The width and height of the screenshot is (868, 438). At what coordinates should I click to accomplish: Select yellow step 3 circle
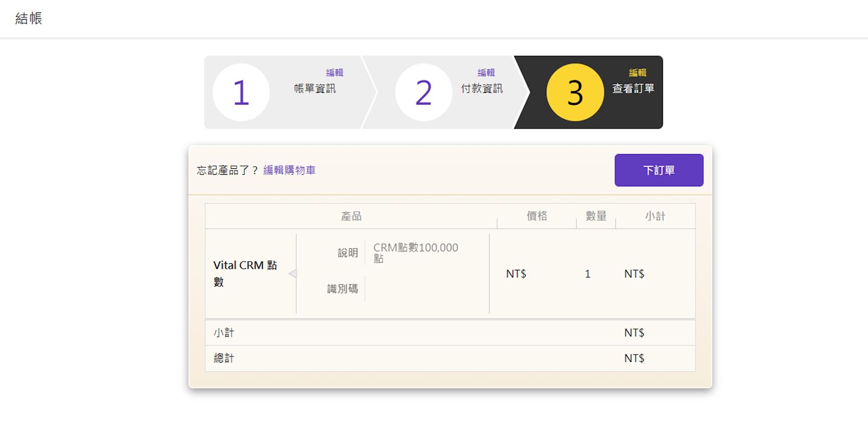pyautogui.click(x=575, y=92)
